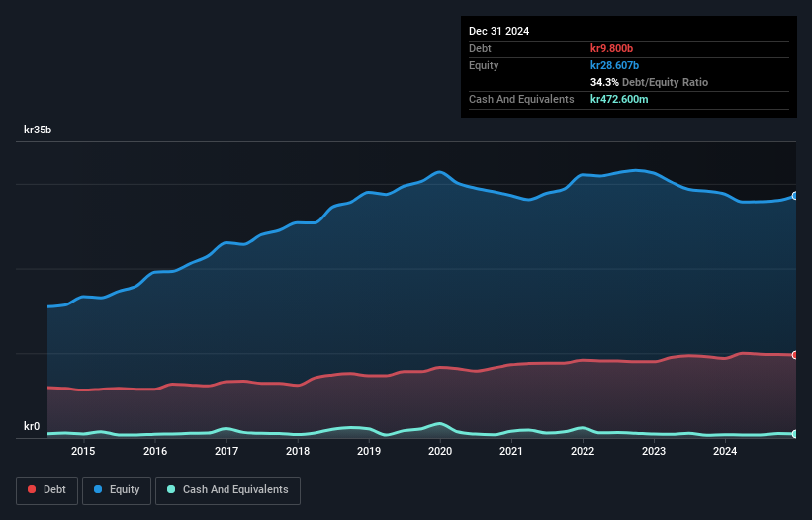
Task: Toggle the Debt legend button
Action: pos(47,490)
